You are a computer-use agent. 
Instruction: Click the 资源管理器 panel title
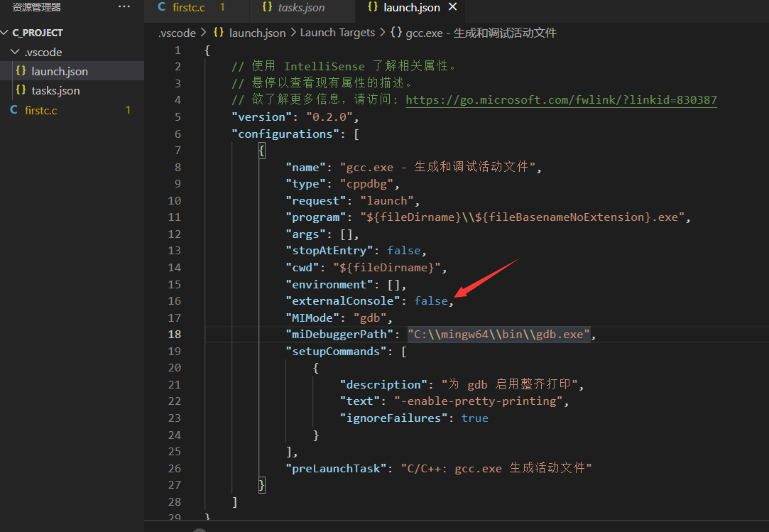(36, 7)
